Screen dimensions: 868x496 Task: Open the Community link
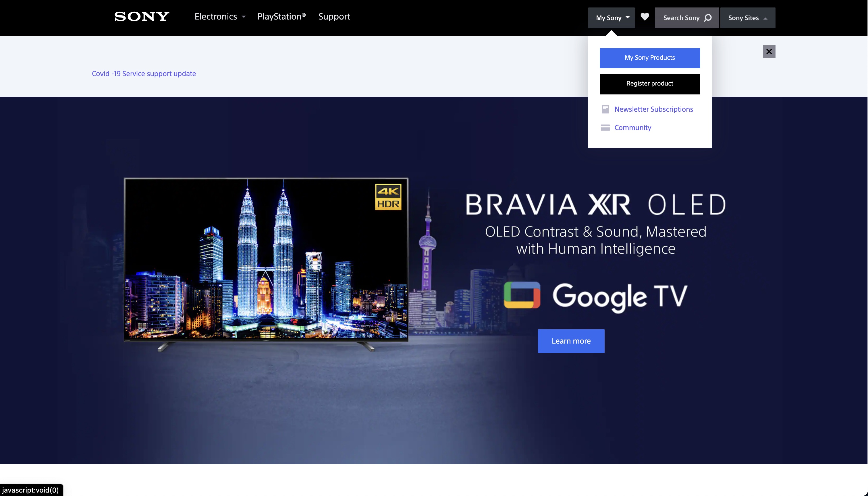(x=632, y=127)
